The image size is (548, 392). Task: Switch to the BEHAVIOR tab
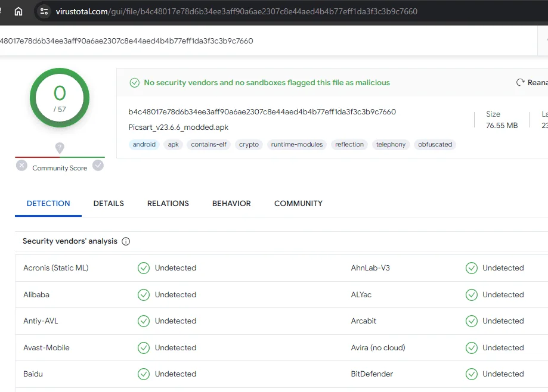(x=231, y=204)
